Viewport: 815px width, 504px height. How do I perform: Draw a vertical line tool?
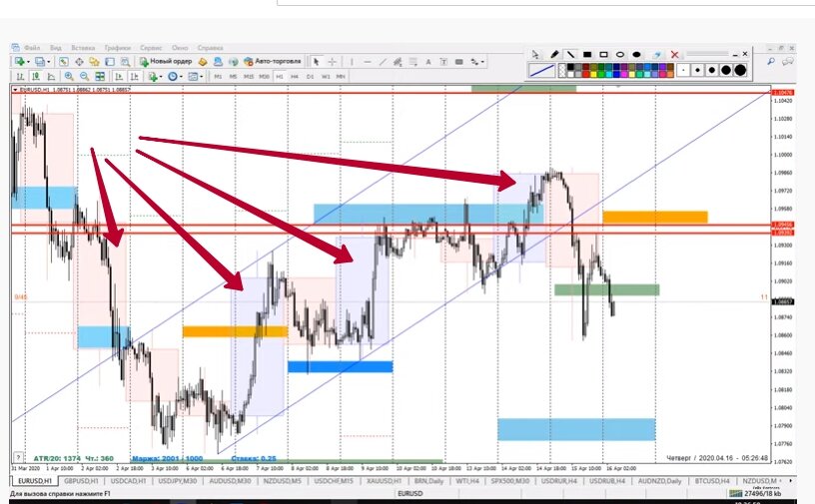[352, 61]
